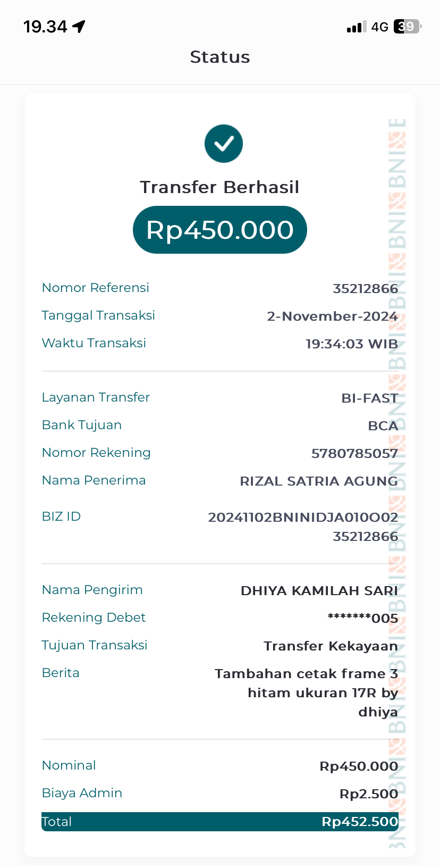The height and width of the screenshot is (868, 440).
Task: Tap the Transfer Berhasil heading
Action: (x=219, y=187)
